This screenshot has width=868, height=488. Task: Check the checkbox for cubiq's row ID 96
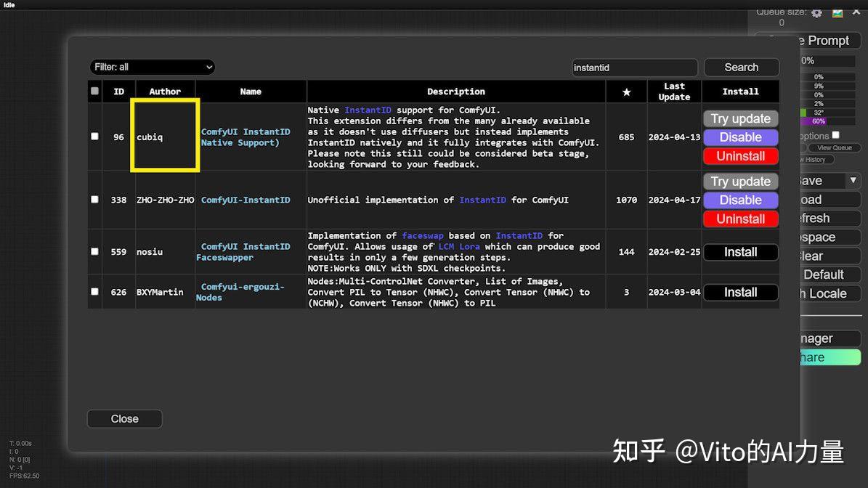click(x=95, y=137)
